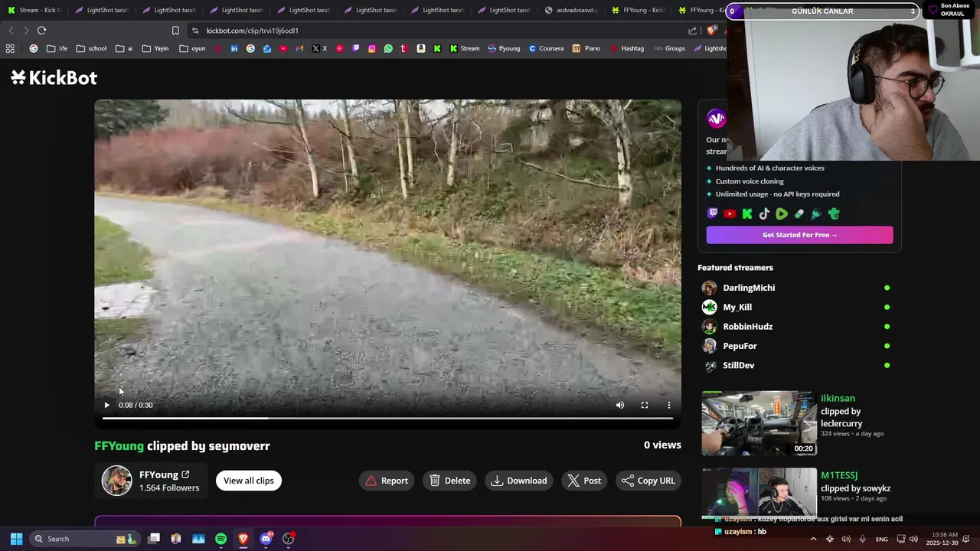
Task: Open the school bookmarks folder
Action: coord(91,48)
